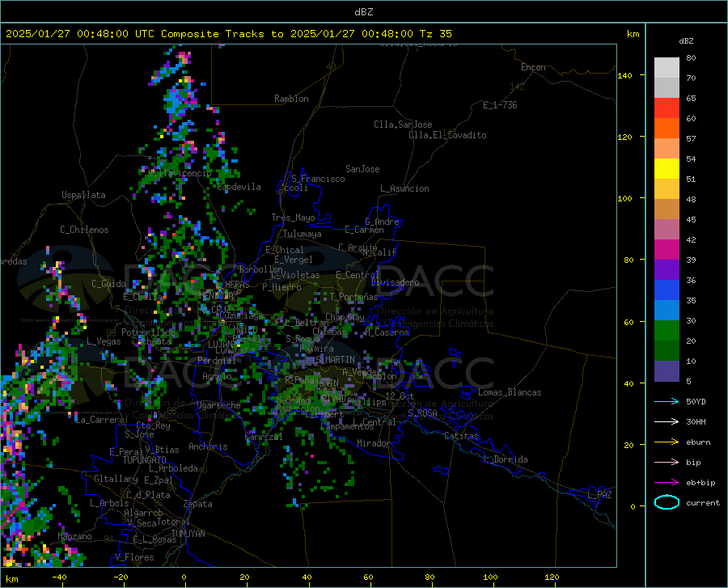Click the V_Flores label
728x588 pixels.
[x=134, y=557]
